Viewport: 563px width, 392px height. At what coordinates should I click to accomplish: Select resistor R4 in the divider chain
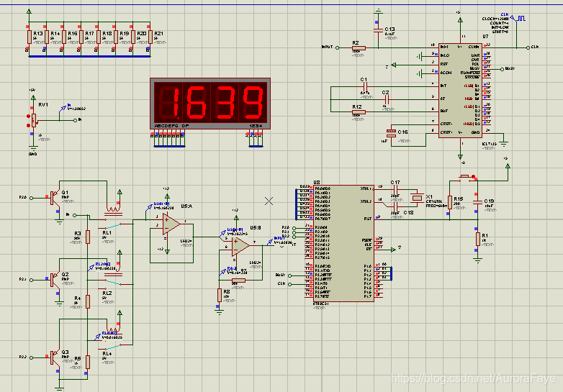(x=88, y=301)
